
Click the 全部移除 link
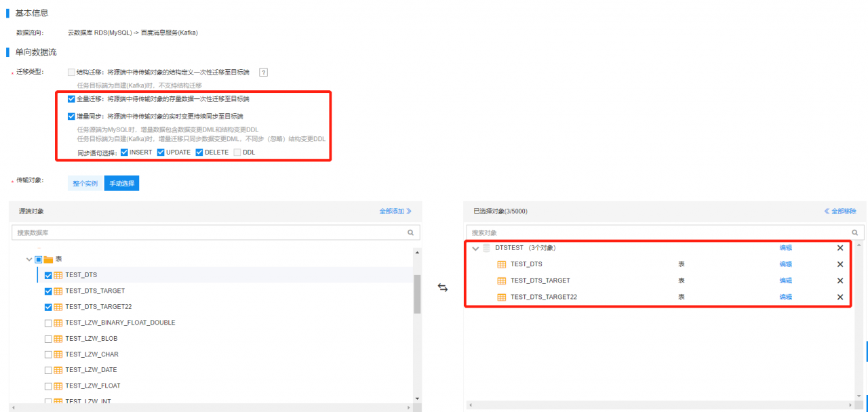click(840, 211)
